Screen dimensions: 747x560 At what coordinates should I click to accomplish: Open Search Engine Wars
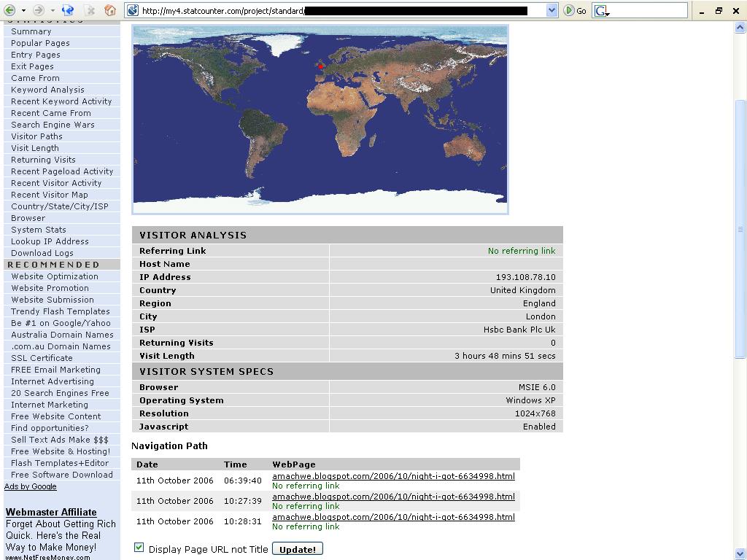pyautogui.click(x=53, y=125)
